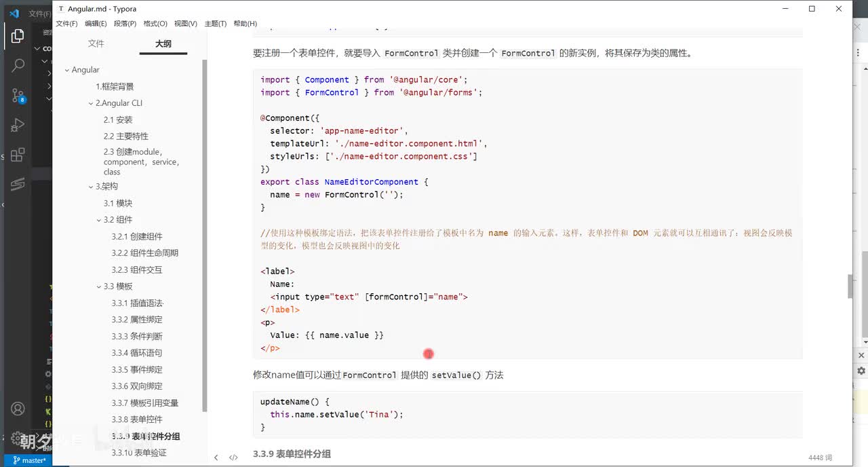868x467 pixels.
Task: Jump to 3.3.5 事件绑定 in outline
Action: tap(137, 370)
